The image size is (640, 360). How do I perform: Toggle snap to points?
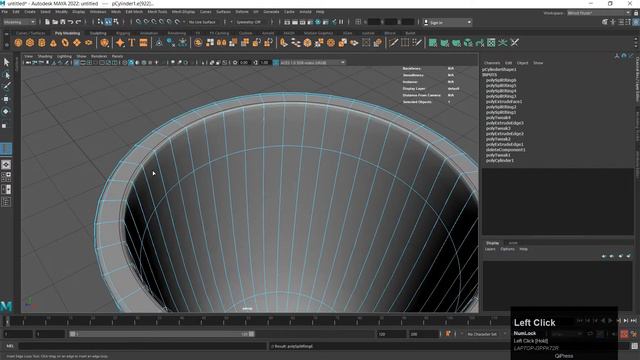point(154,22)
